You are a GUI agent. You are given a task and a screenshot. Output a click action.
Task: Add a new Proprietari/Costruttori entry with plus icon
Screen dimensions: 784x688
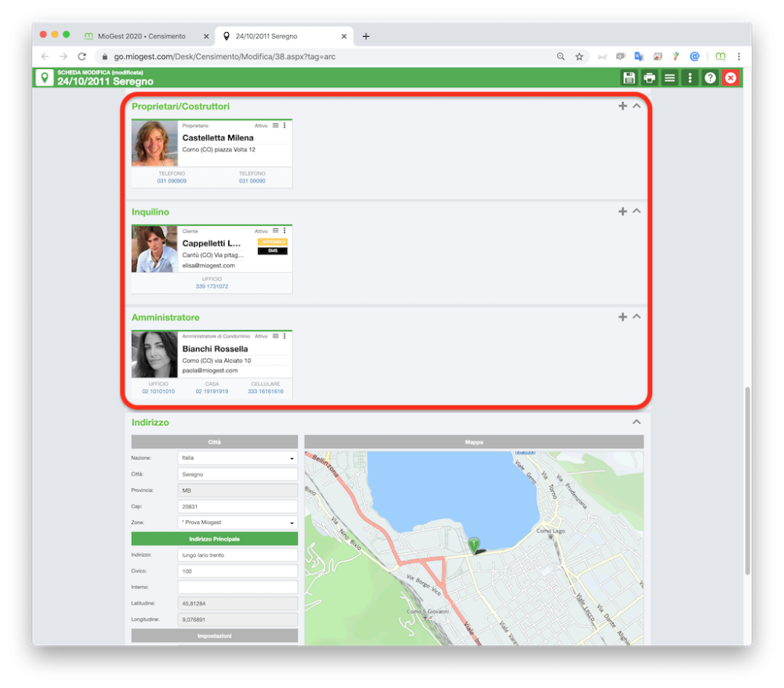click(x=622, y=106)
